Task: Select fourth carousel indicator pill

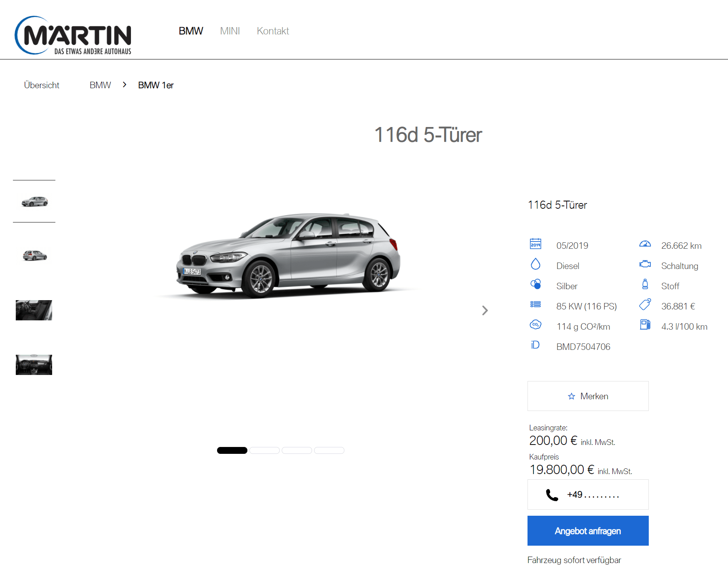Action: pyautogui.click(x=329, y=450)
